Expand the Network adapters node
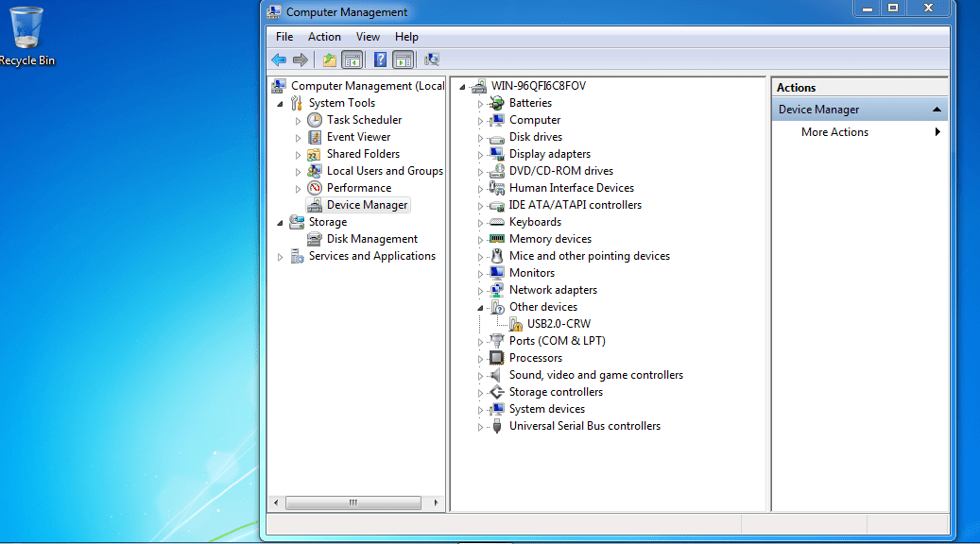 pos(480,291)
